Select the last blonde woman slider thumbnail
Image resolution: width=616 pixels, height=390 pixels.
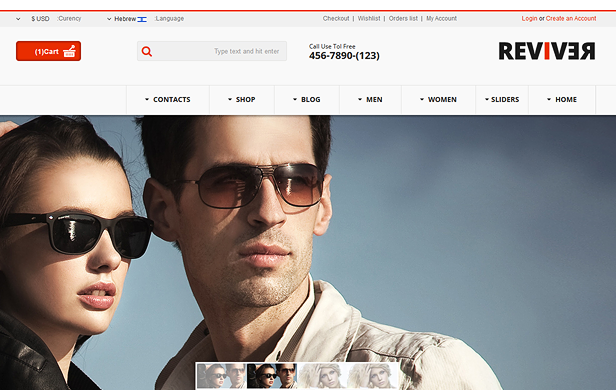coord(372,376)
